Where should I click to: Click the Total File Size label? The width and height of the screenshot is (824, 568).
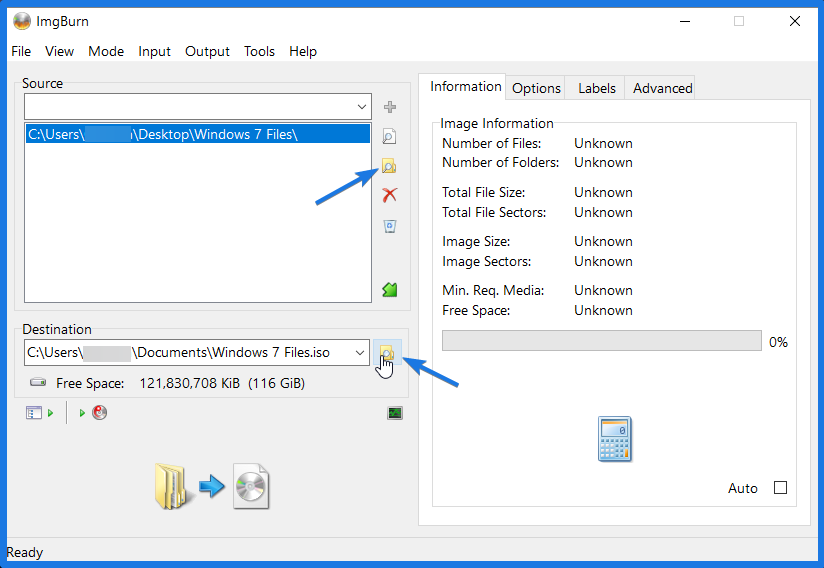483,192
